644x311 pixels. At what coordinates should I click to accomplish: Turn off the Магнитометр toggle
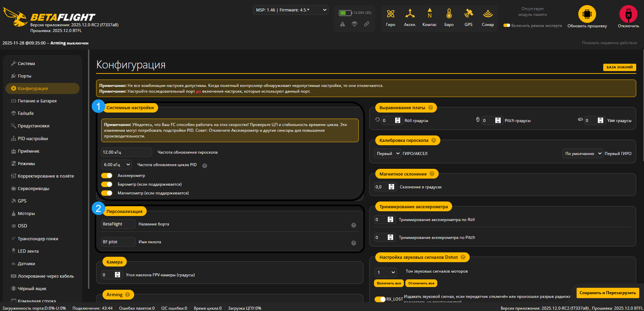click(107, 193)
